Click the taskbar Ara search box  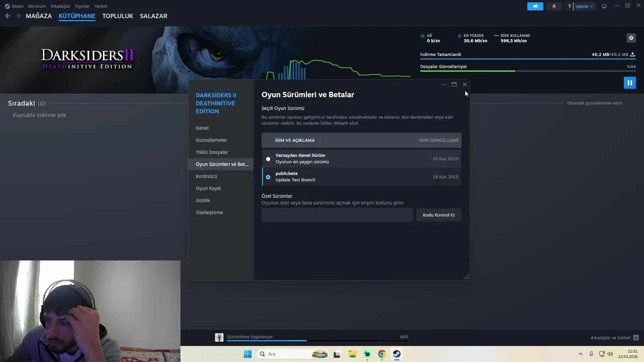pos(293,354)
